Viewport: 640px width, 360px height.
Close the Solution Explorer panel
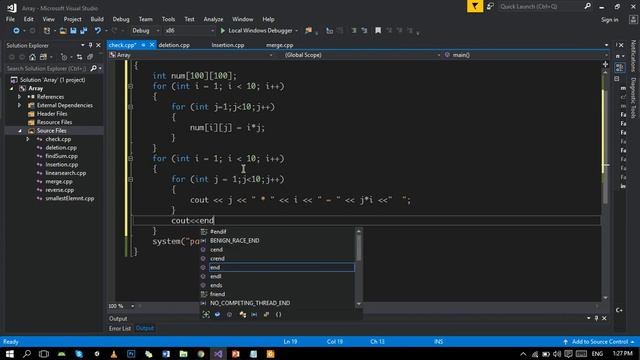point(98,45)
